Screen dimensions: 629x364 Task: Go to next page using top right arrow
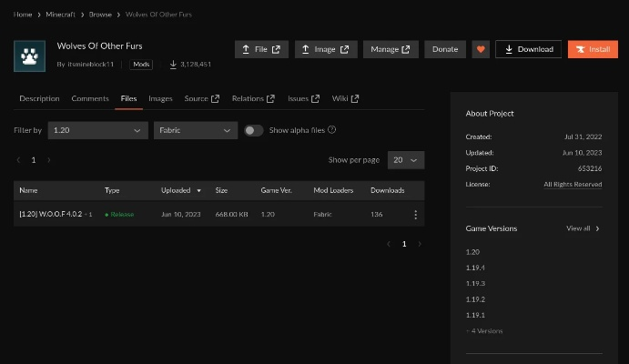(49, 160)
